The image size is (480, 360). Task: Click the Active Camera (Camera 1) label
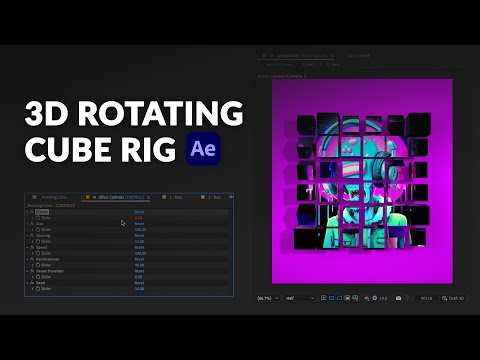click(282, 76)
